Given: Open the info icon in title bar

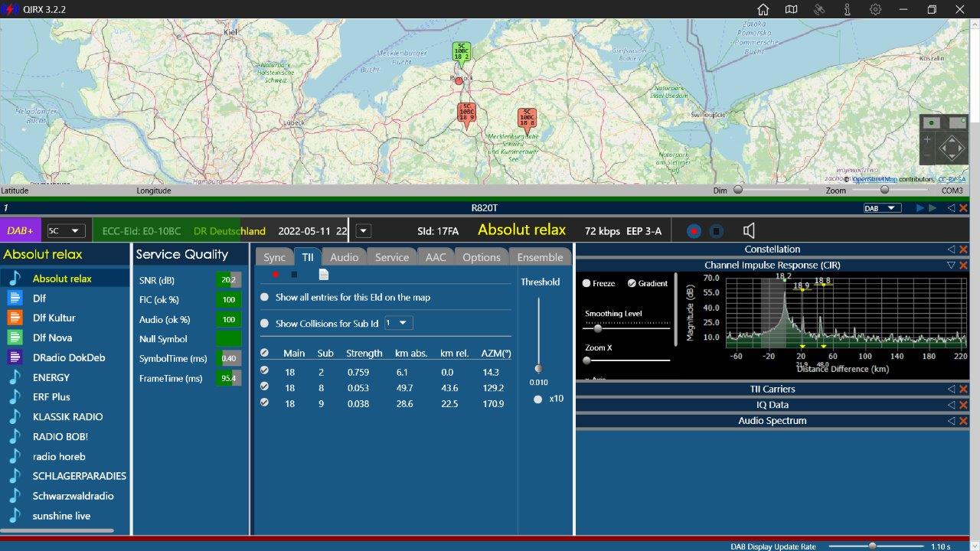Looking at the screenshot, I should tap(848, 9).
